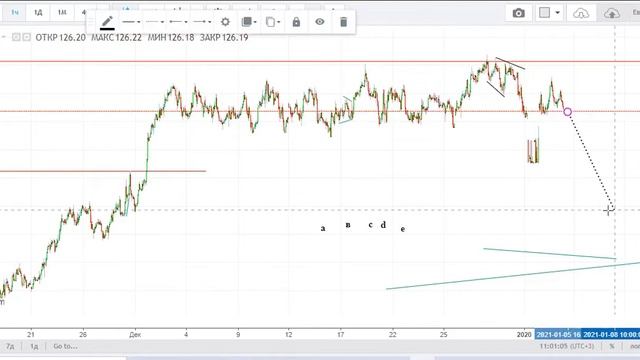
Task: Select the short lower red horizontal line
Action: [102, 171]
